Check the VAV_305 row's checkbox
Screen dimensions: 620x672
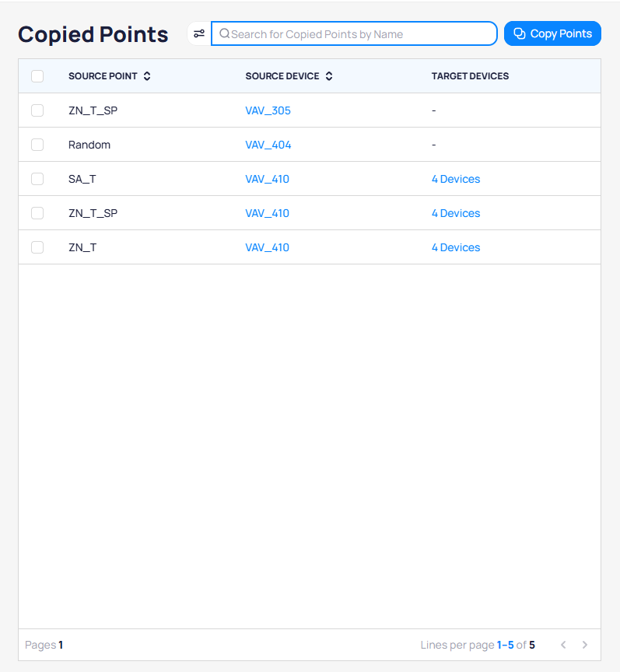(37, 110)
